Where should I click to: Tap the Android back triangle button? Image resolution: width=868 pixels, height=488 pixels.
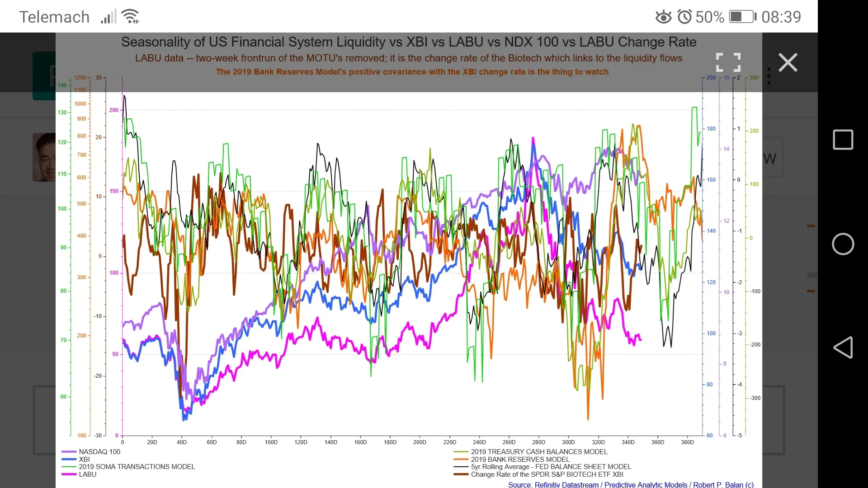click(x=843, y=347)
